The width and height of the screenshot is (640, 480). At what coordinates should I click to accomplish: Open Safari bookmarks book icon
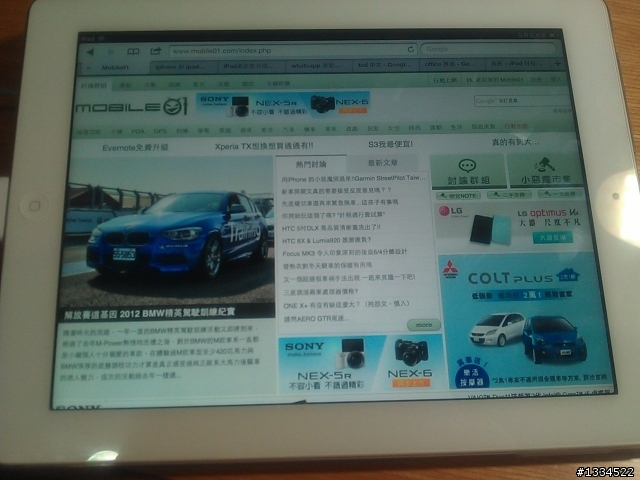tap(133, 51)
